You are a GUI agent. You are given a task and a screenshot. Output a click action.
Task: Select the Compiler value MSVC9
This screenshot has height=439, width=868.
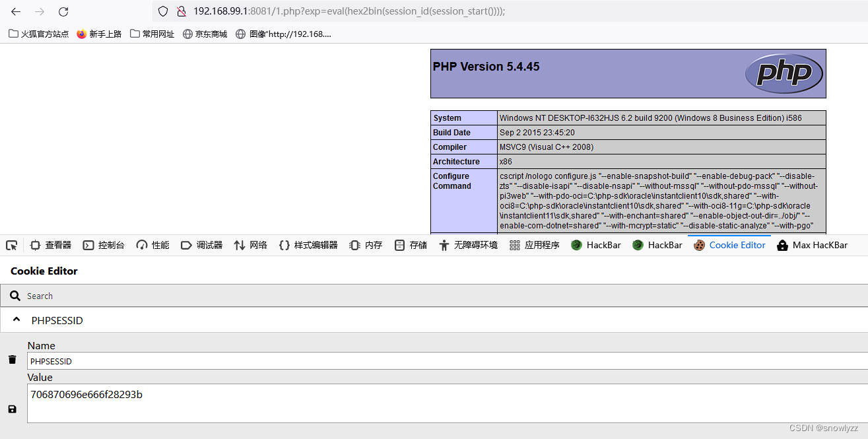[547, 147]
